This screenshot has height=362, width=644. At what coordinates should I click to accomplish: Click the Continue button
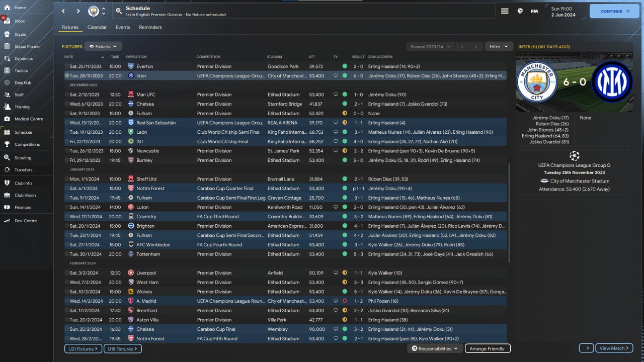pos(614,11)
